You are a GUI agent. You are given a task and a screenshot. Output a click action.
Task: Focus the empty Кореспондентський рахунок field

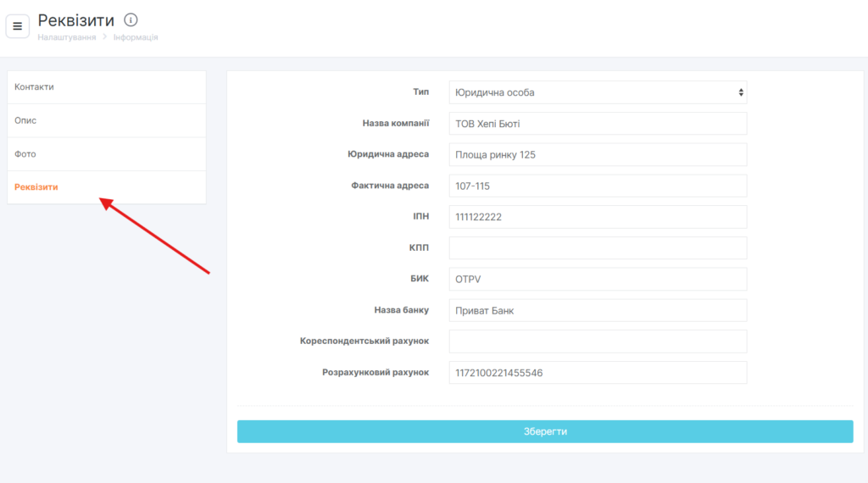tap(598, 341)
